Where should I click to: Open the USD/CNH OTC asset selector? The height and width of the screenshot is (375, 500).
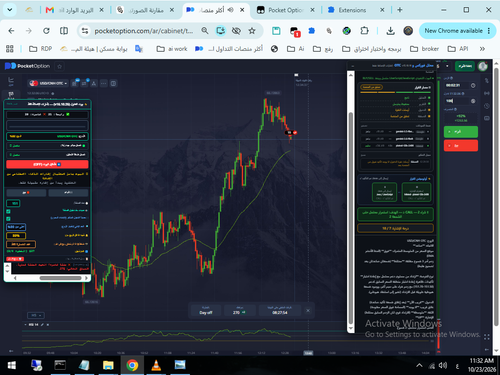(48, 83)
